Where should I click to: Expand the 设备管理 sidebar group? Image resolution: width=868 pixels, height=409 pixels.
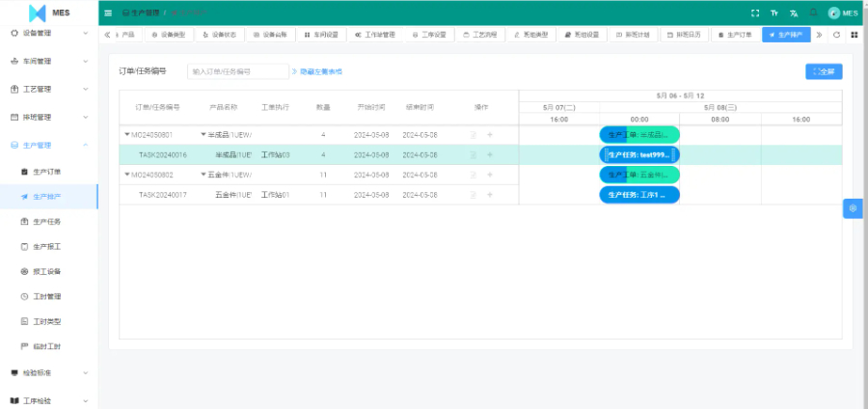(49, 33)
